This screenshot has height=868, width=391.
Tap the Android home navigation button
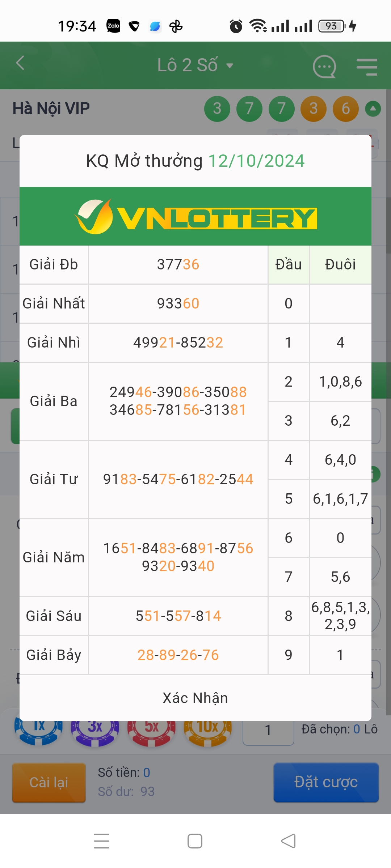(195, 841)
